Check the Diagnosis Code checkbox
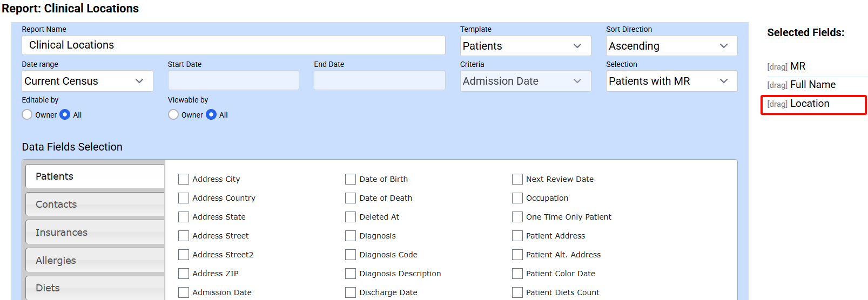The image size is (868, 300). [351, 255]
